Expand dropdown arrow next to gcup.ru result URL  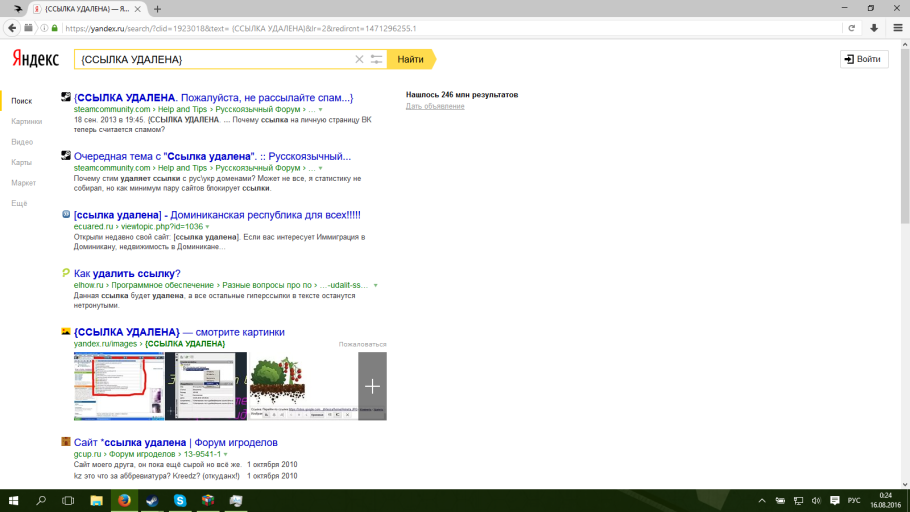pyautogui.click(x=226, y=454)
